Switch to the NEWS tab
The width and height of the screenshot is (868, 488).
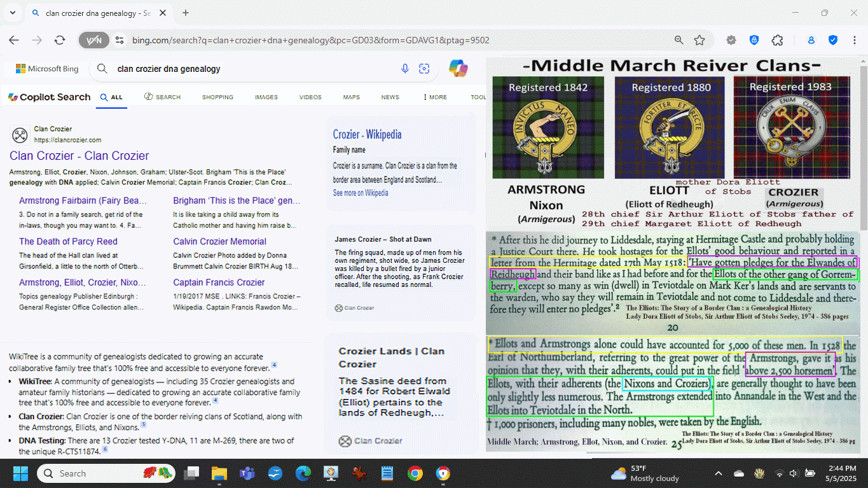point(390,97)
